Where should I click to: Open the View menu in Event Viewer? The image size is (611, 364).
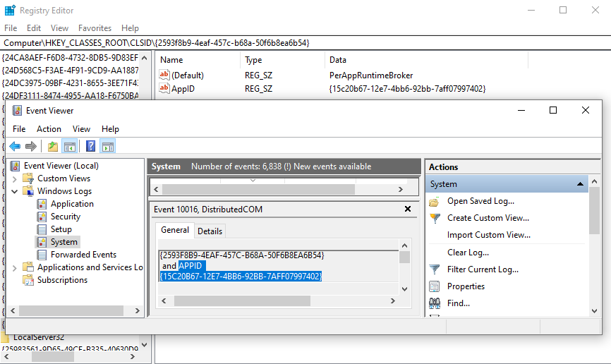[81, 129]
